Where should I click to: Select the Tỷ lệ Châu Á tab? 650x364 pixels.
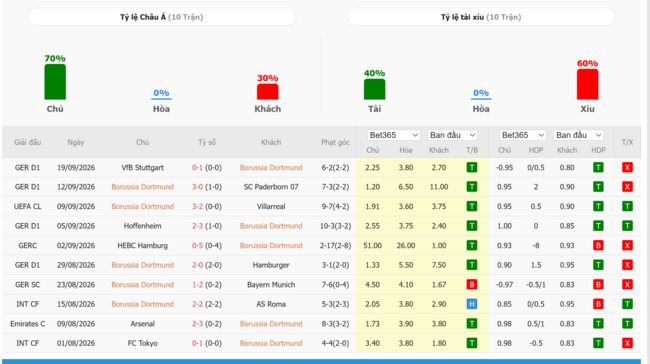click(162, 17)
